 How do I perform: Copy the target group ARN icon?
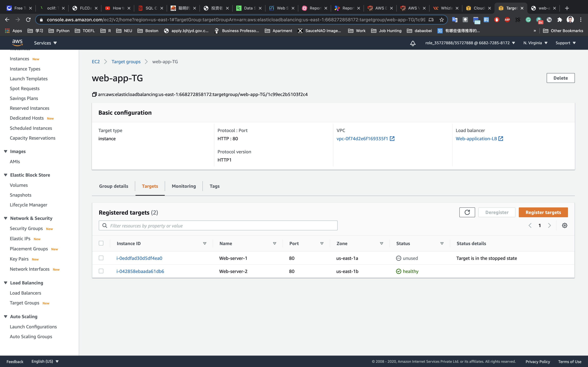tap(94, 94)
